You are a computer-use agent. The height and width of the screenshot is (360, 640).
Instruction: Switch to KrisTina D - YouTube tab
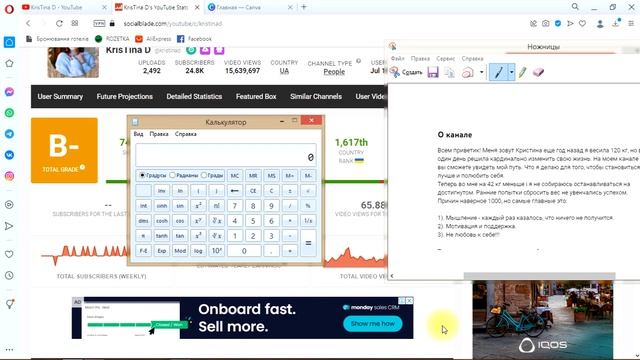64,7
